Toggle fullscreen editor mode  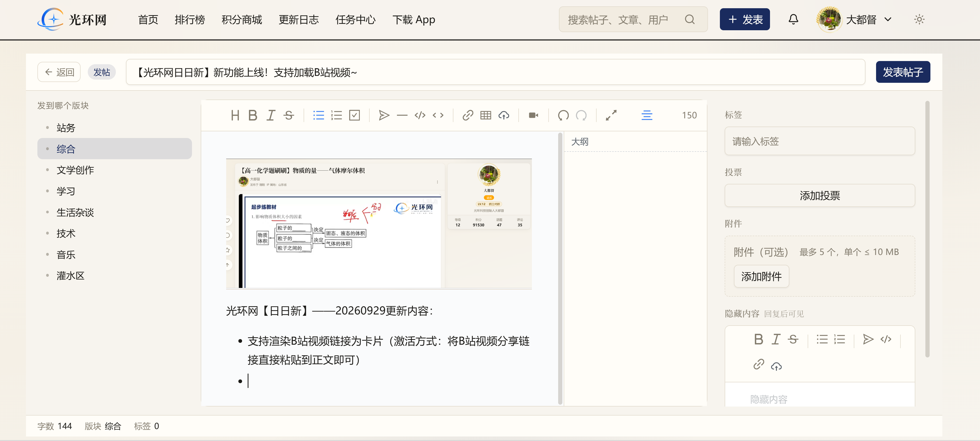tap(611, 115)
